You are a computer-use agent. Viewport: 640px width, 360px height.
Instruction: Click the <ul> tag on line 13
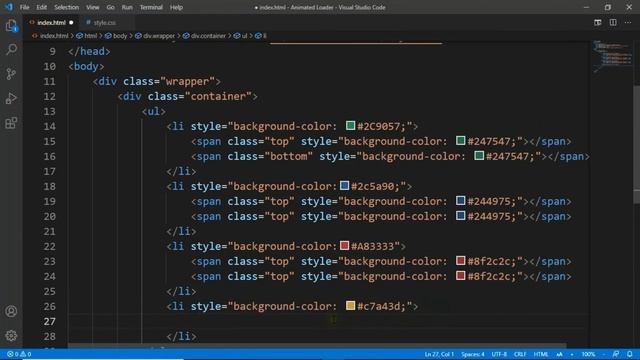pyautogui.click(x=154, y=111)
